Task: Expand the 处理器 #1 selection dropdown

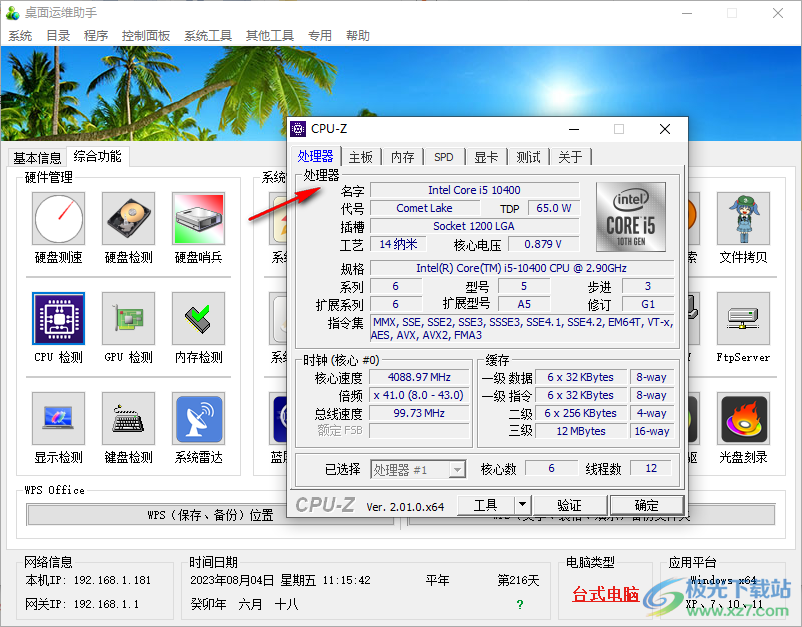Action: (457, 469)
